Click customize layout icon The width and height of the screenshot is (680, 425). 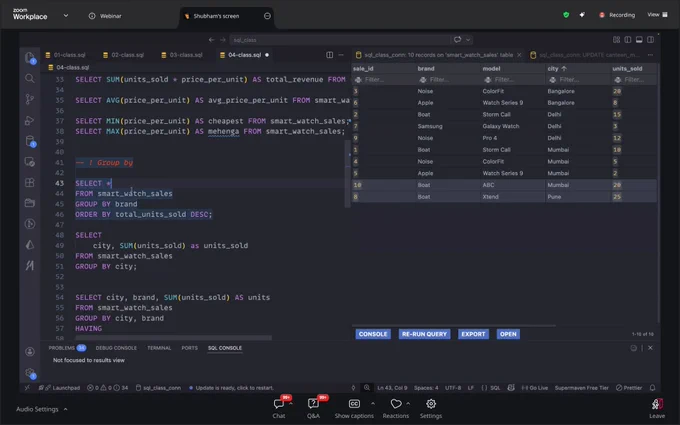click(616, 39)
